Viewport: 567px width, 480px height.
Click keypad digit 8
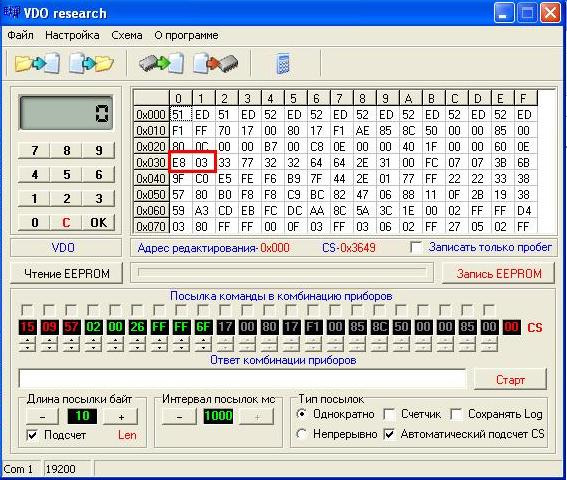67,150
